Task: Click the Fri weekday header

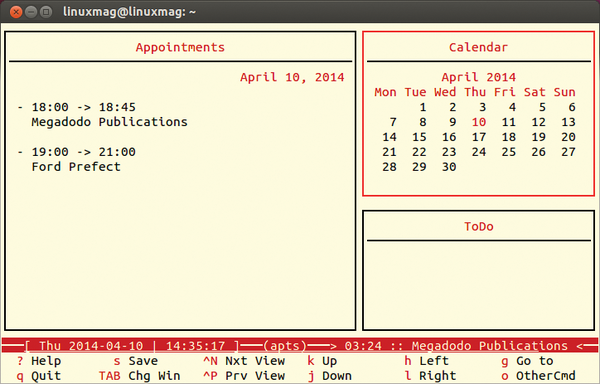Action: pyautogui.click(x=505, y=92)
